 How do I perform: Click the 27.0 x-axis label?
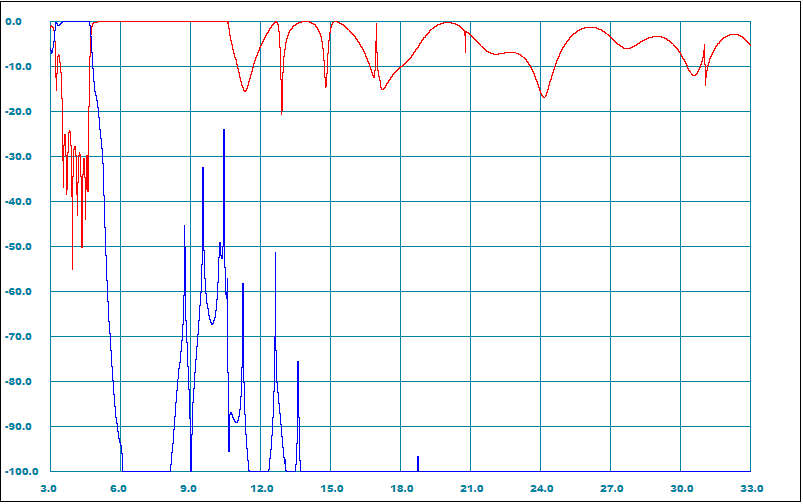pyautogui.click(x=611, y=488)
